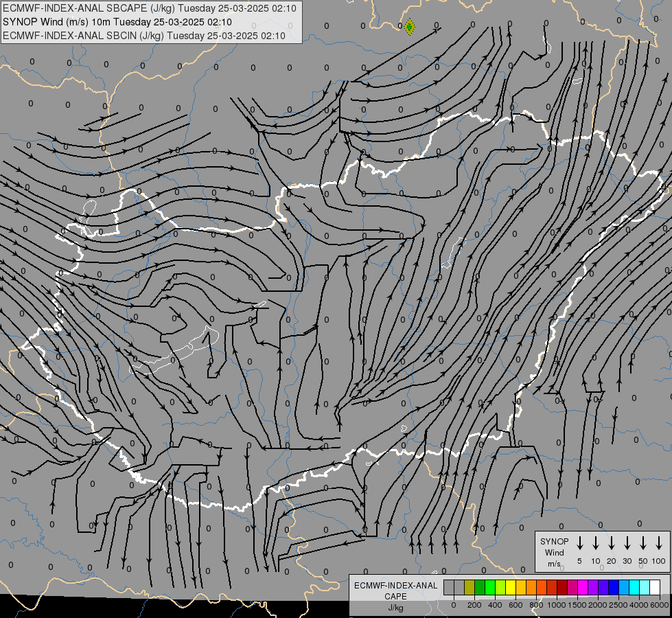Select the 100 m/s wind arrow in legend
Viewport: 672px width, 618px height.
pyautogui.click(x=659, y=543)
